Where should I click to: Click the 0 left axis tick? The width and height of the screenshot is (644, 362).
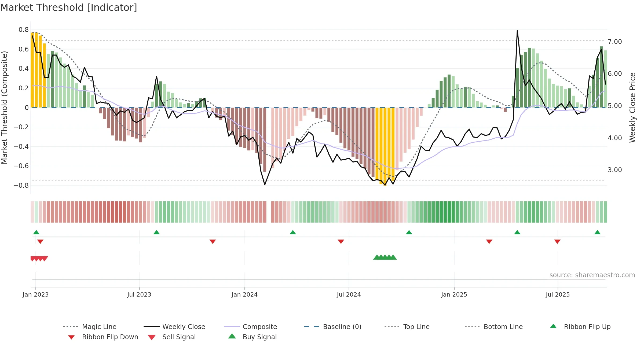coord(27,108)
